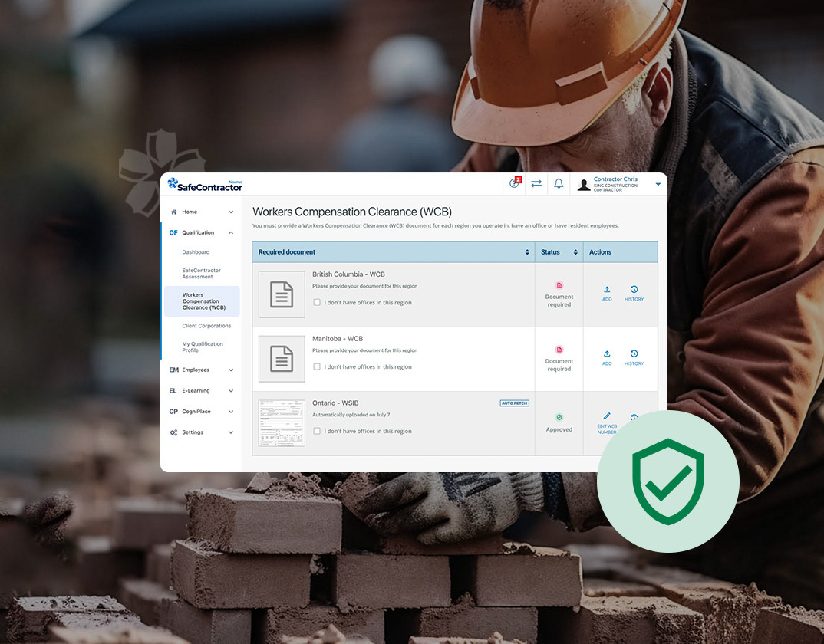
Task: Click Manitoba - WCB title
Action: (338, 339)
